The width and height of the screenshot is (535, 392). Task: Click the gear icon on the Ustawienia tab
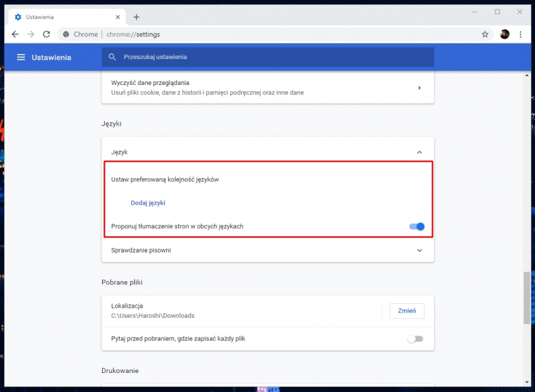pyautogui.click(x=18, y=18)
